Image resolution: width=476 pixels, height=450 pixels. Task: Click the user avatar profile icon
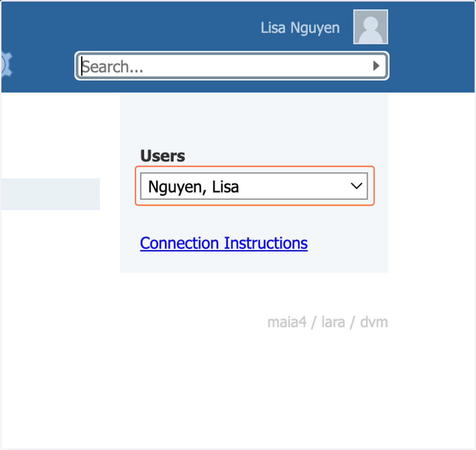click(x=370, y=27)
